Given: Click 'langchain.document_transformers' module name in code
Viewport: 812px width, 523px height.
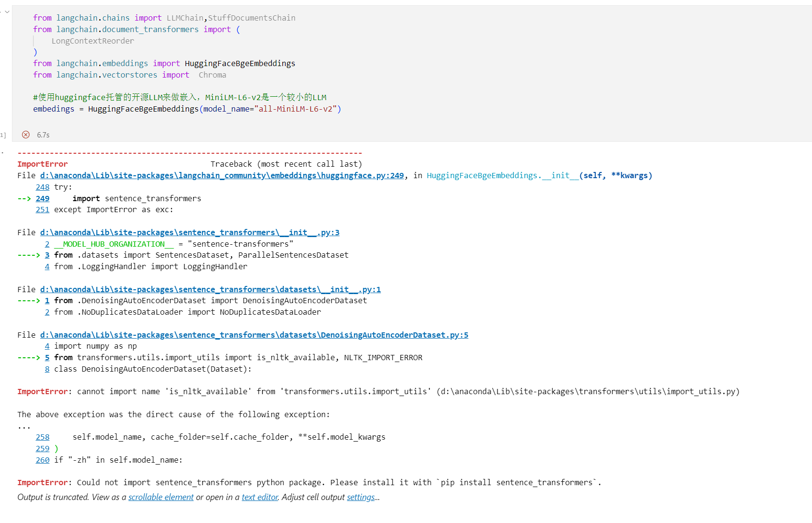Looking at the screenshot, I should [x=127, y=29].
